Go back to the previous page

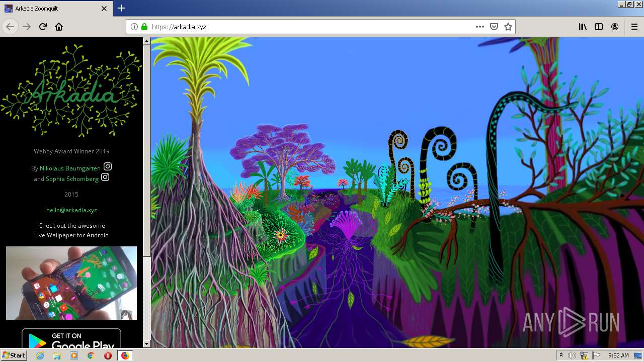[x=10, y=27]
